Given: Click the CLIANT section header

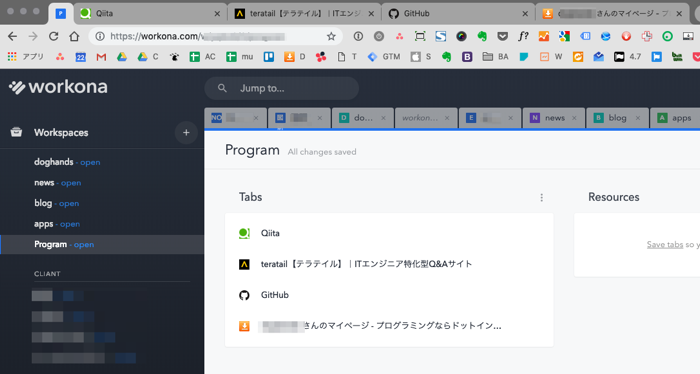Looking at the screenshot, I should [x=47, y=274].
